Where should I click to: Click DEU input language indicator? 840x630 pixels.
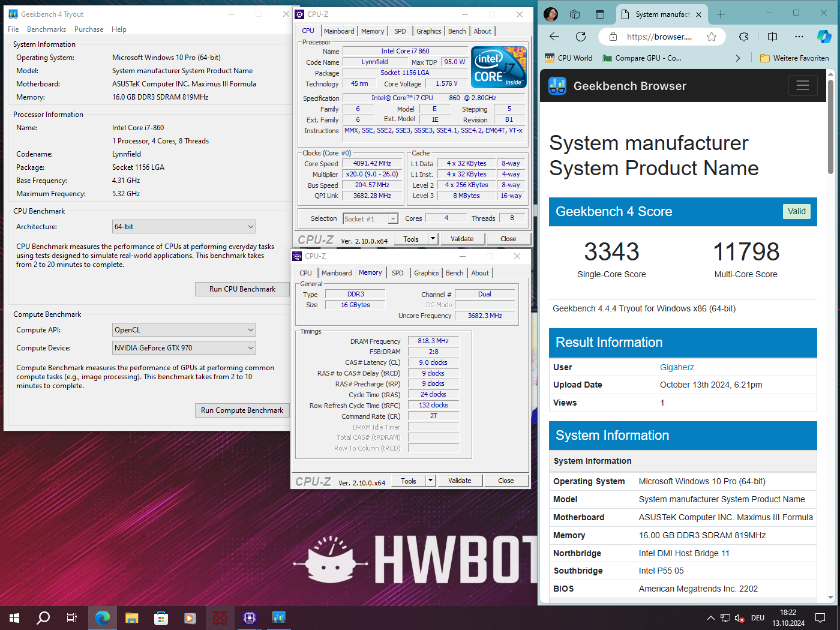(x=758, y=618)
